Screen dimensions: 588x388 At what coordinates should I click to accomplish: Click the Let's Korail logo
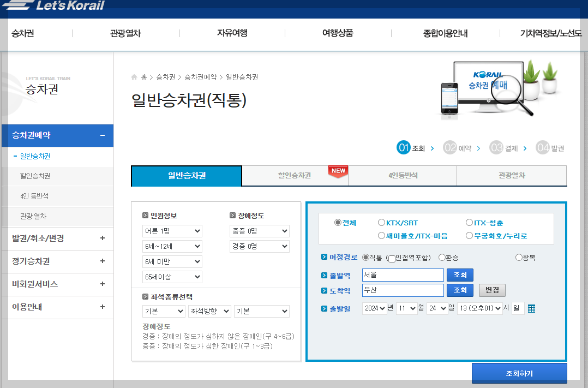pos(53,5)
